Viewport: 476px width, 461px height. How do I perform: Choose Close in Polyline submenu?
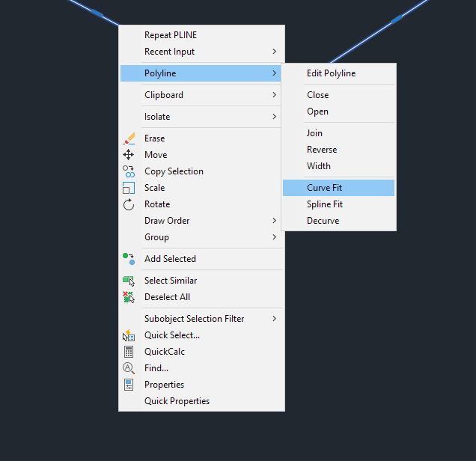coord(338,95)
